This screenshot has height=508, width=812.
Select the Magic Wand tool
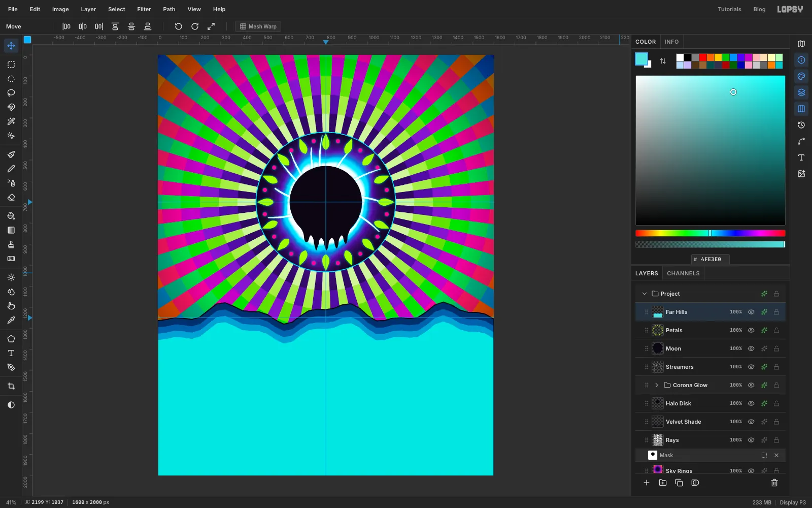[x=11, y=121]
